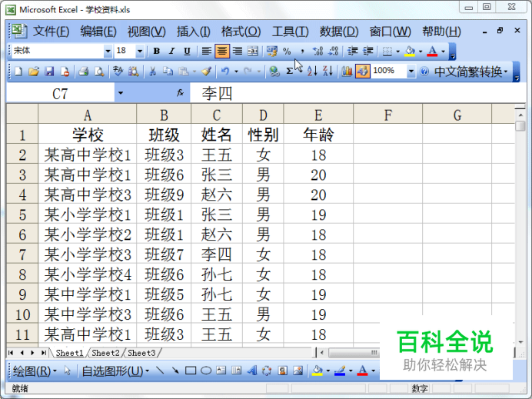Open font name dropdown 宋体
532x399 pixels.
(x=108, y=52)
